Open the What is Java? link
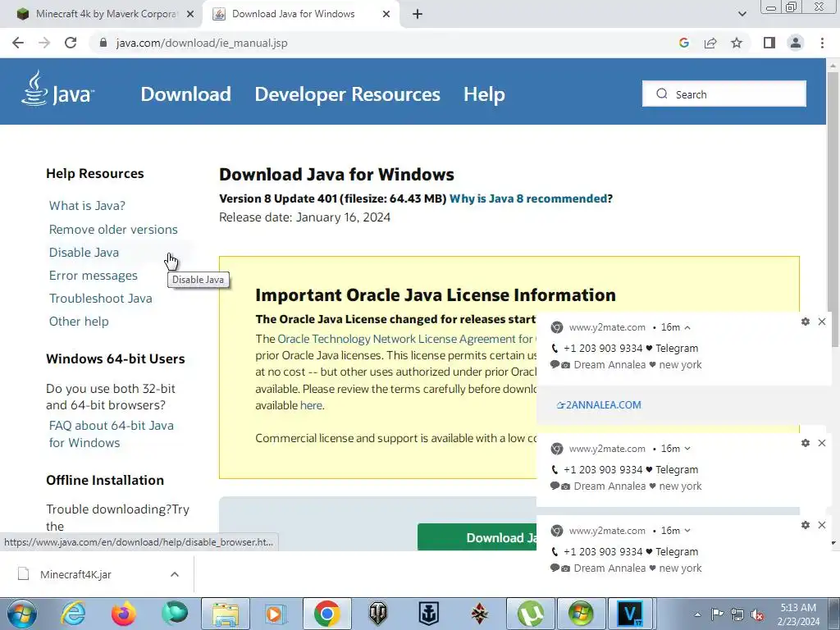This screenshot has width=840, height=630. (87, 206)
